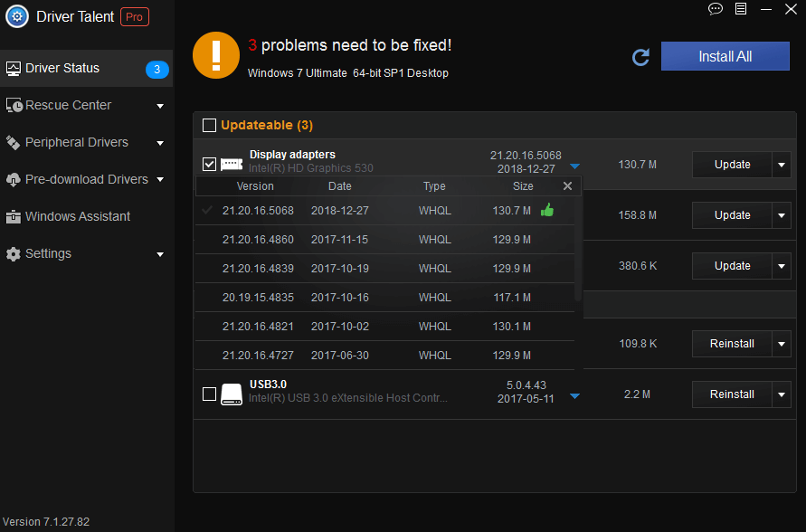This screenshot has height=532, width=806.
Task: Click the green thumbs-up recommended icon
Action: 547,210
